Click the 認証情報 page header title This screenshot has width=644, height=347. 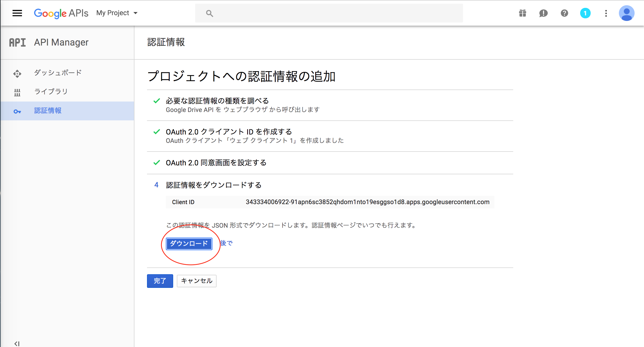pos(166,42)
